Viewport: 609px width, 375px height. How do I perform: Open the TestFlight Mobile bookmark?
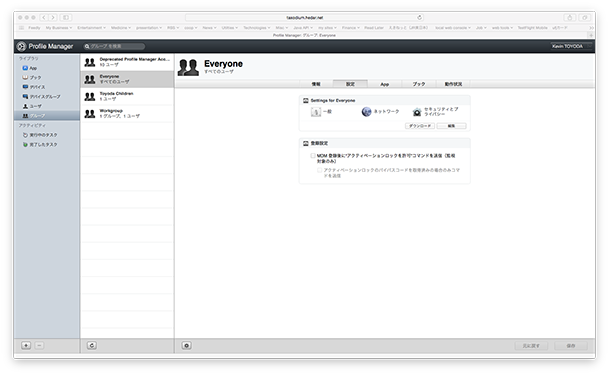pos(532,28)
